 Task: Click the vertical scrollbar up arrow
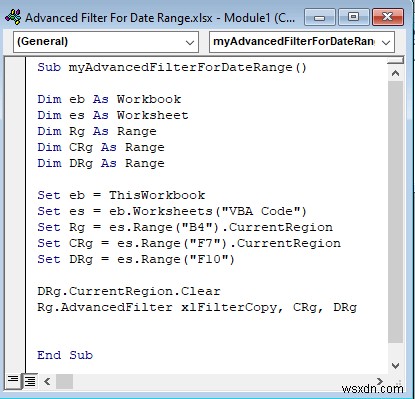396,73
